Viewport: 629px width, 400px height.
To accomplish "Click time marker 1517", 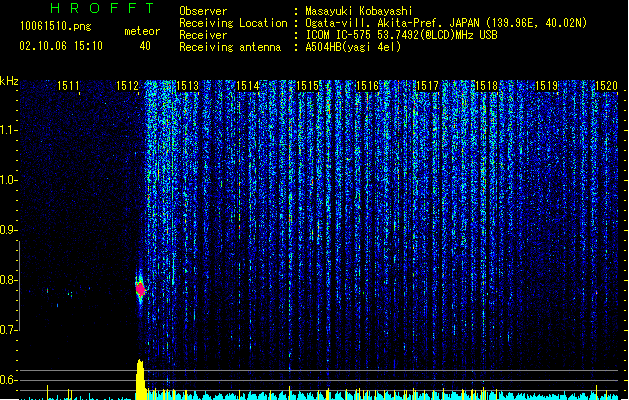I will 427,85.
